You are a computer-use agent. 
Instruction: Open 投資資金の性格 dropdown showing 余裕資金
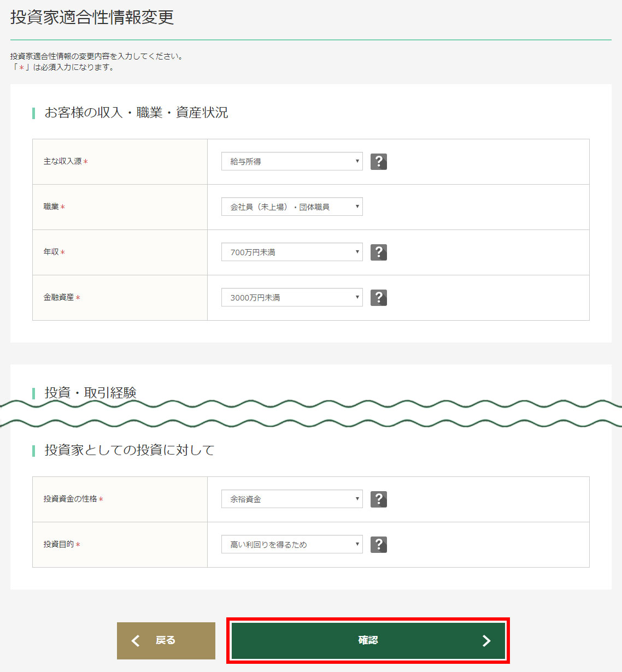[292, 499]
